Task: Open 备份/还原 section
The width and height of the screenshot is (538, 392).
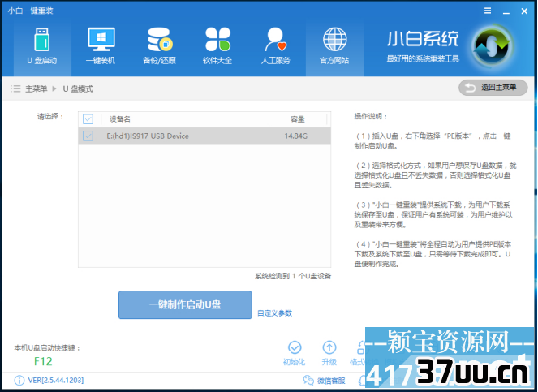Action: pyautogui.click(x=160, y=47)
